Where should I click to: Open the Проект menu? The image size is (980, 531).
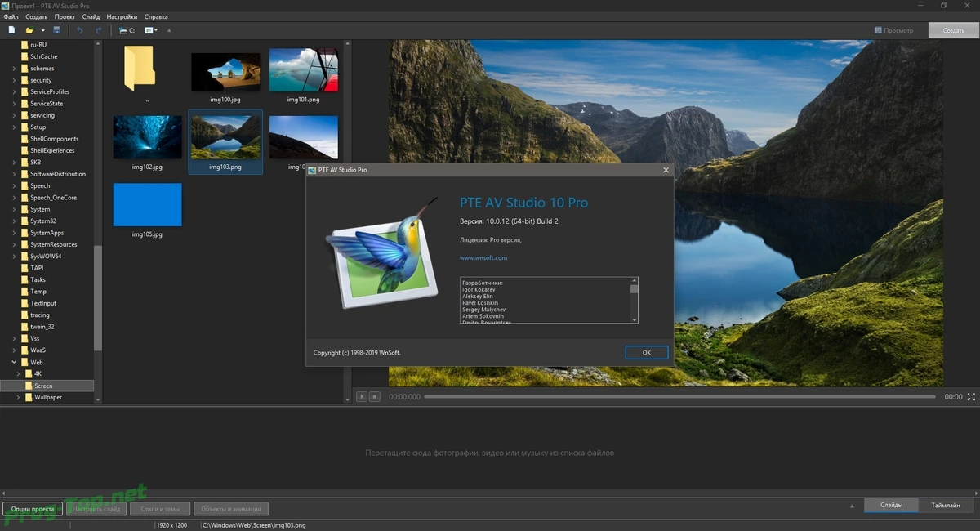click(65, 16)
